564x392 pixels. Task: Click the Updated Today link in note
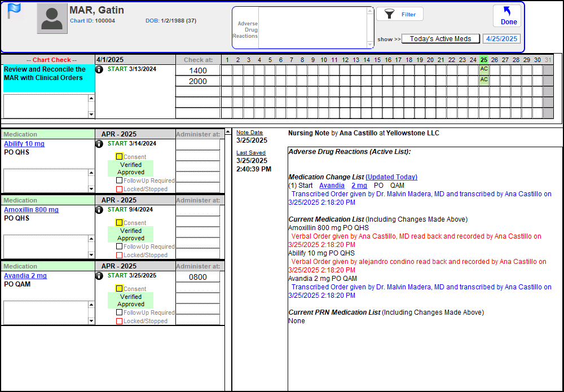coord(391,177)
